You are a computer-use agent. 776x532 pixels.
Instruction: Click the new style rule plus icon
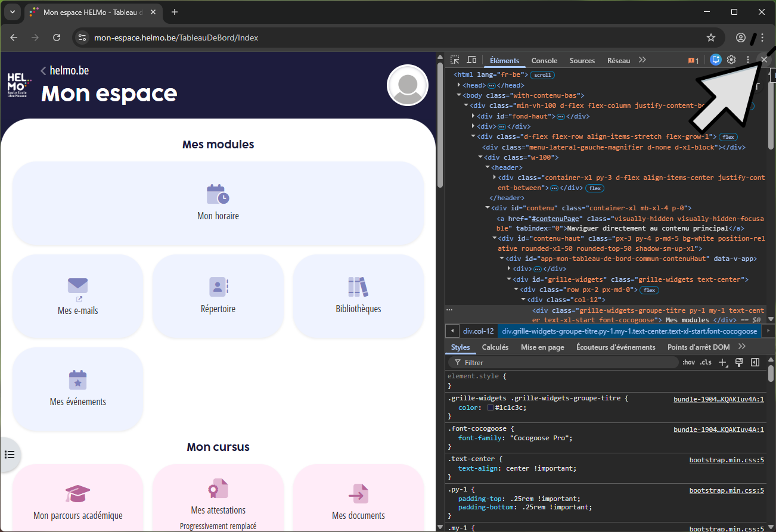coord(722,362)
